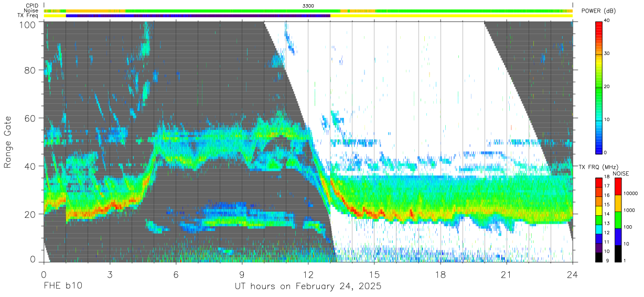The height and width of the screenshot is (297, 644).
Task: Click the 100 label on the NOISE scale
Action: (x=628, y=227)
